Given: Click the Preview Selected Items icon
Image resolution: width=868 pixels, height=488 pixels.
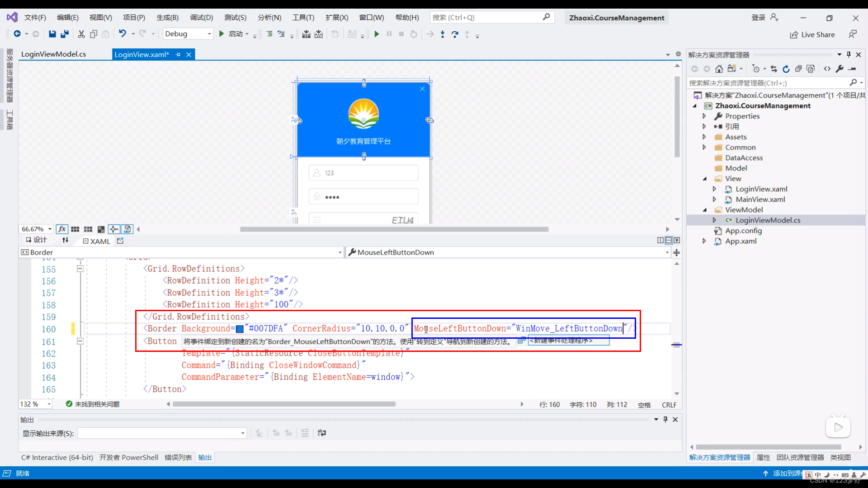Looking at the screenshot, I should click(852, 69).
